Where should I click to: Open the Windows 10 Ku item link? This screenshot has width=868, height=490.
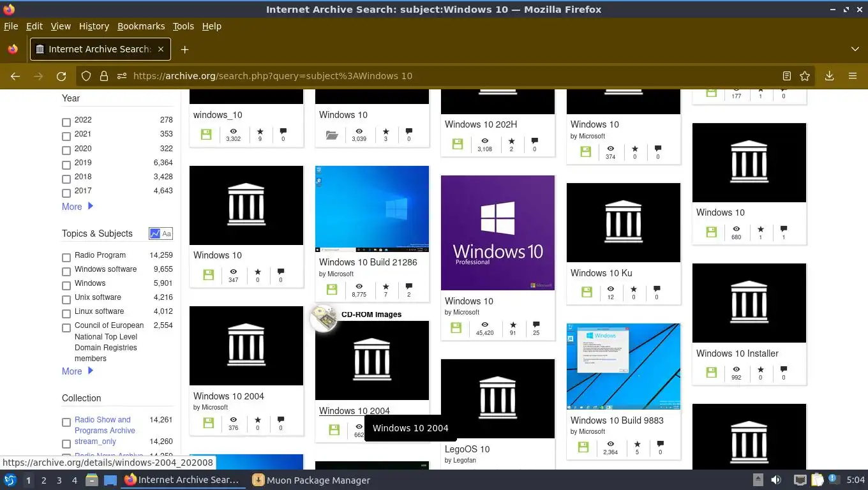click(601, 273)
